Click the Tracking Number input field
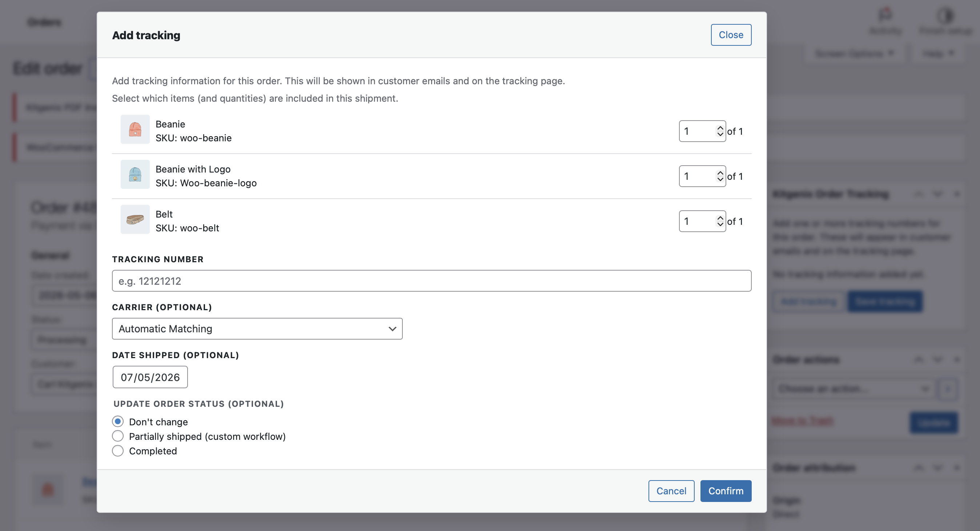 [x=431, y=281]
